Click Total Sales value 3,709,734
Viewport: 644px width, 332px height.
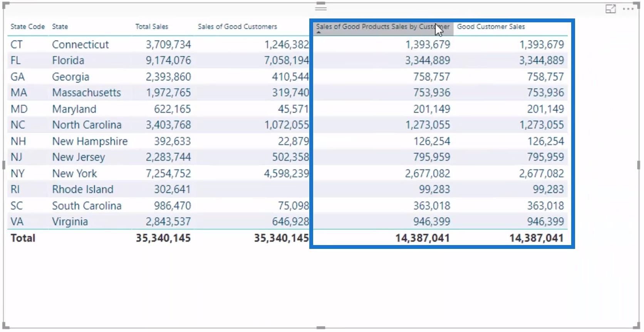coord(168,45)
